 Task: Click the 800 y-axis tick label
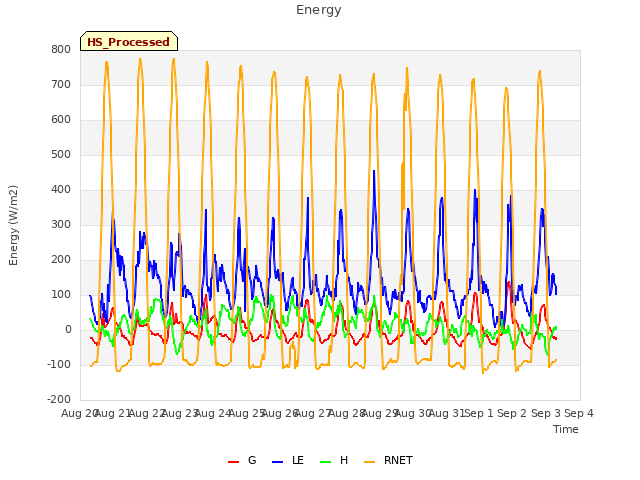click(x=61, y=49)
